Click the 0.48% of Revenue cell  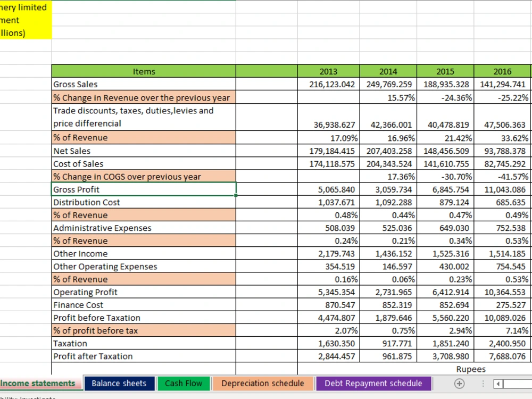(328, 215)
